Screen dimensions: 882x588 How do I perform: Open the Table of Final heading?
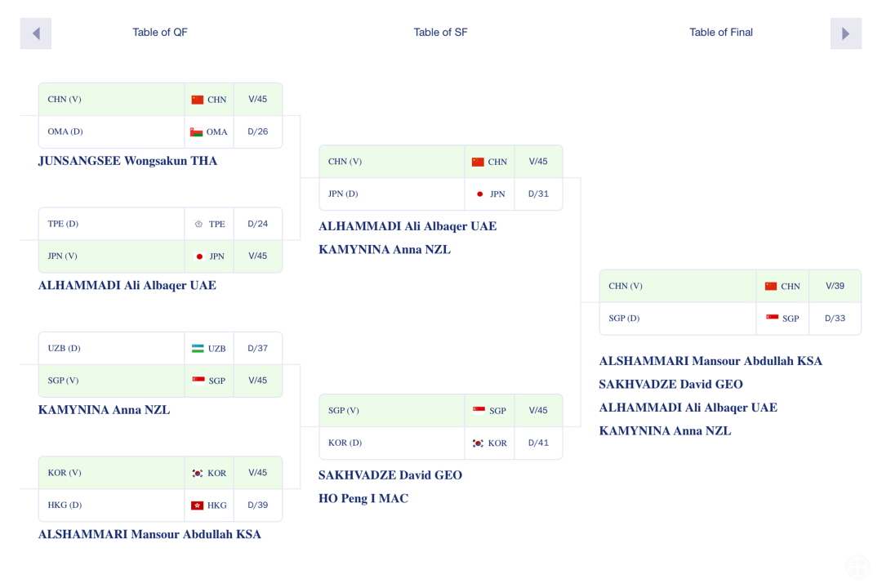[720, 33]
